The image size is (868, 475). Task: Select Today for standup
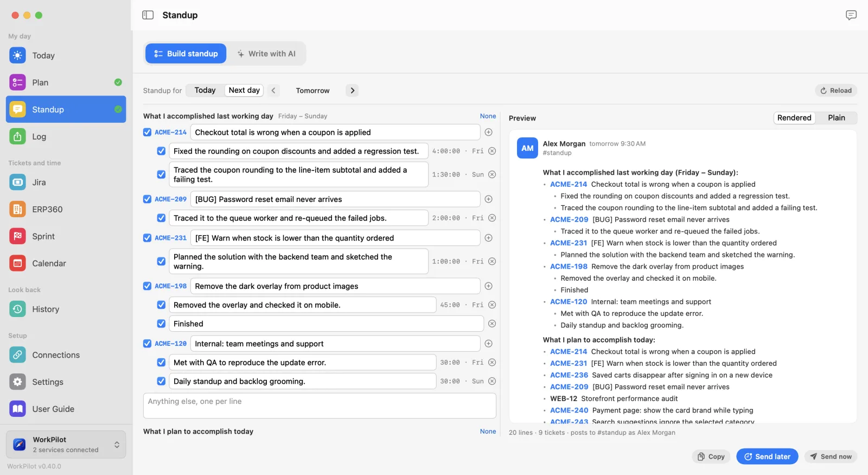point(205,90)
